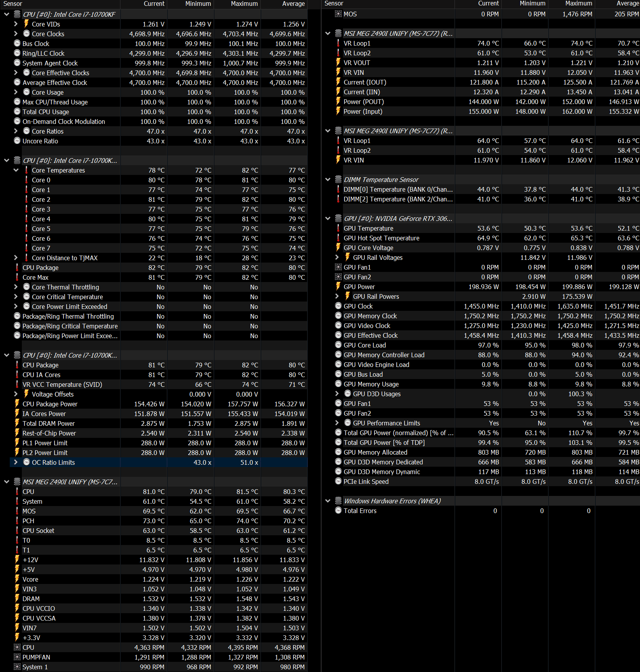This screenshot has height=672, width=640.
Task: Select the GPU Hot Spot Temperature row
Action: pyautogui.click(x=486, y=238)
